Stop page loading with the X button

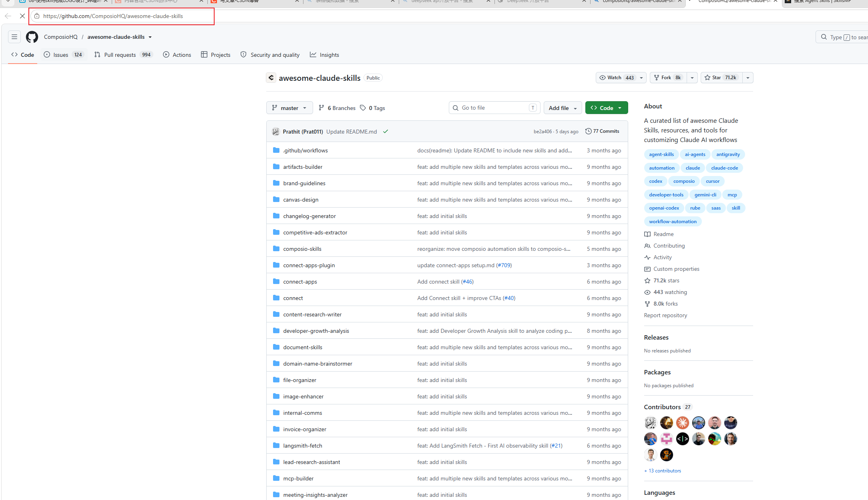point(22,16)
